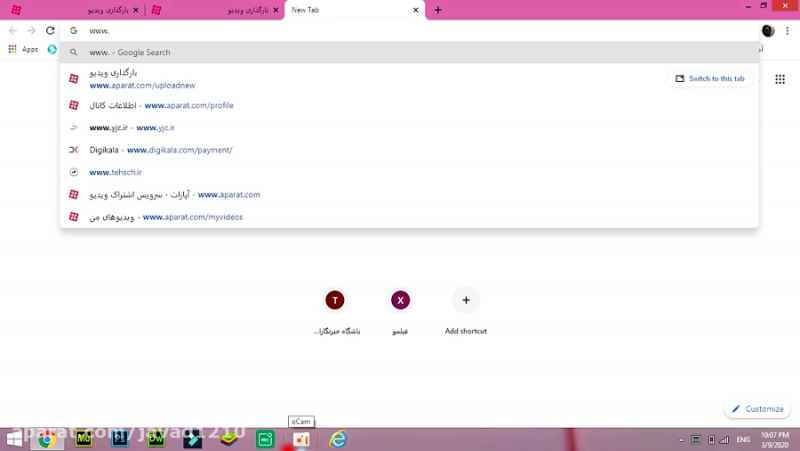Open Dreamweaver from the taskbar
This screenshot has width=800, height=451.
tap(156, 439)
